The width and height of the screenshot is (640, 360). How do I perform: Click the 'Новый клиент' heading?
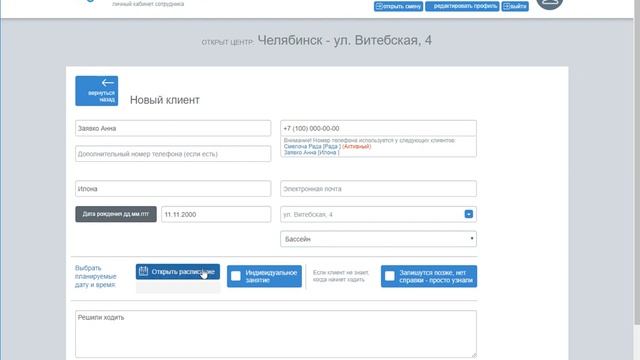point(165,100)
